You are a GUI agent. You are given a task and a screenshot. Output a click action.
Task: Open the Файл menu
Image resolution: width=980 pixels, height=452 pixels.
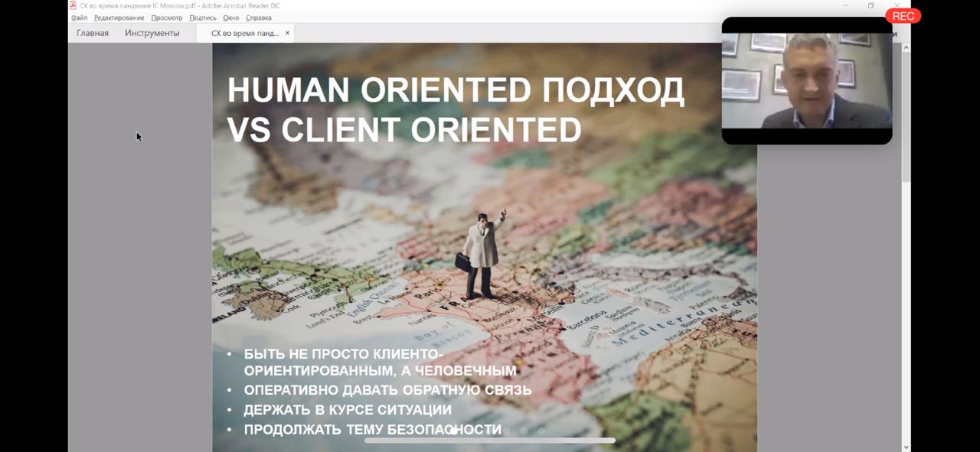click(79, 18)
